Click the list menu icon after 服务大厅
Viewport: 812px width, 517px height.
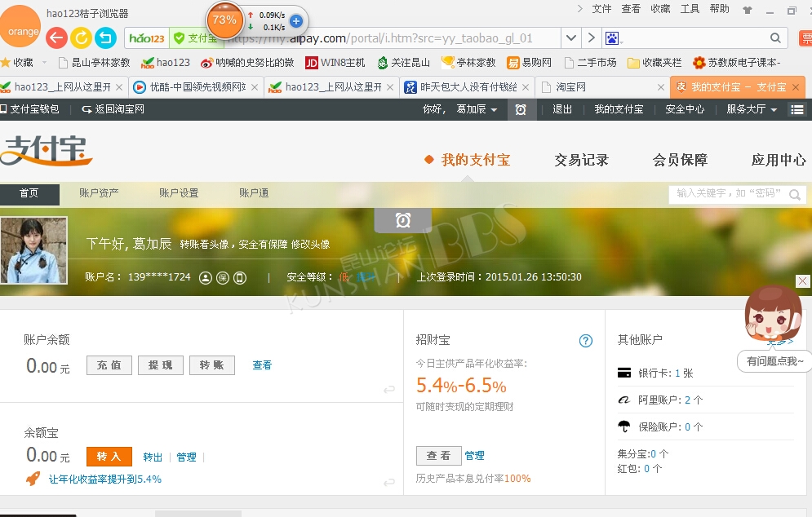797,109
